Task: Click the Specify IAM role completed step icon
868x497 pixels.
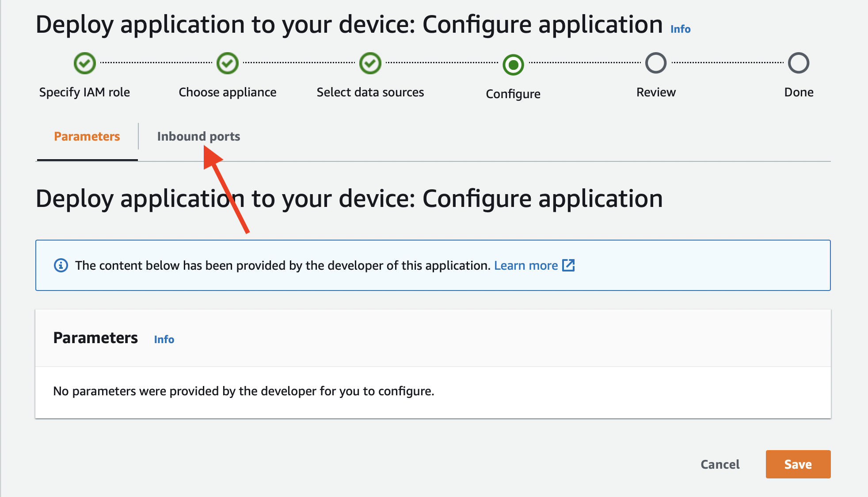Action: click(x=84, y=63)
